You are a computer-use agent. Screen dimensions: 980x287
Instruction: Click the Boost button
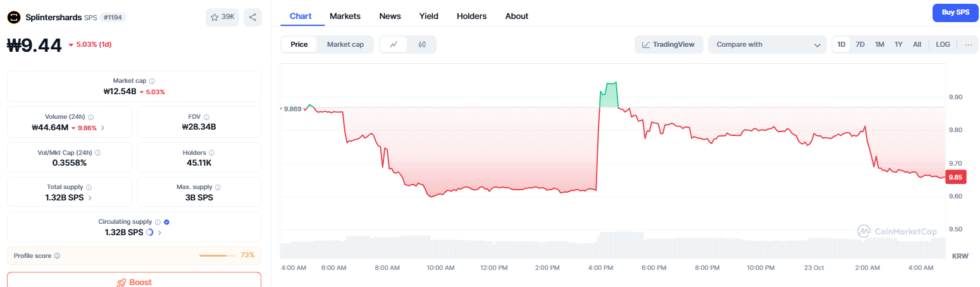pos(134,281)
